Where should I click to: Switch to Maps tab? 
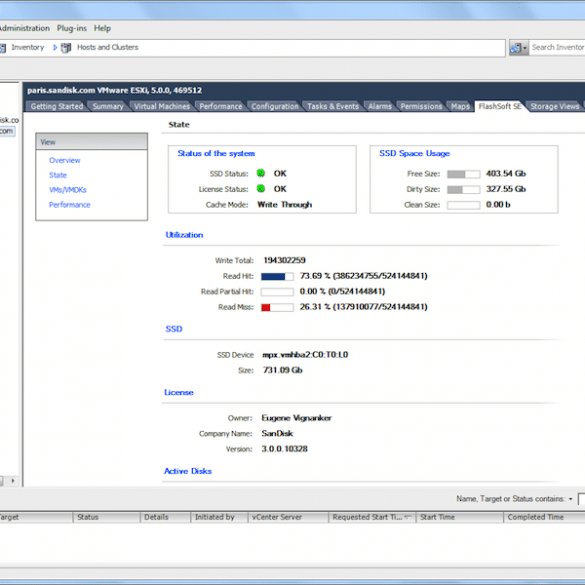point(460,106)
